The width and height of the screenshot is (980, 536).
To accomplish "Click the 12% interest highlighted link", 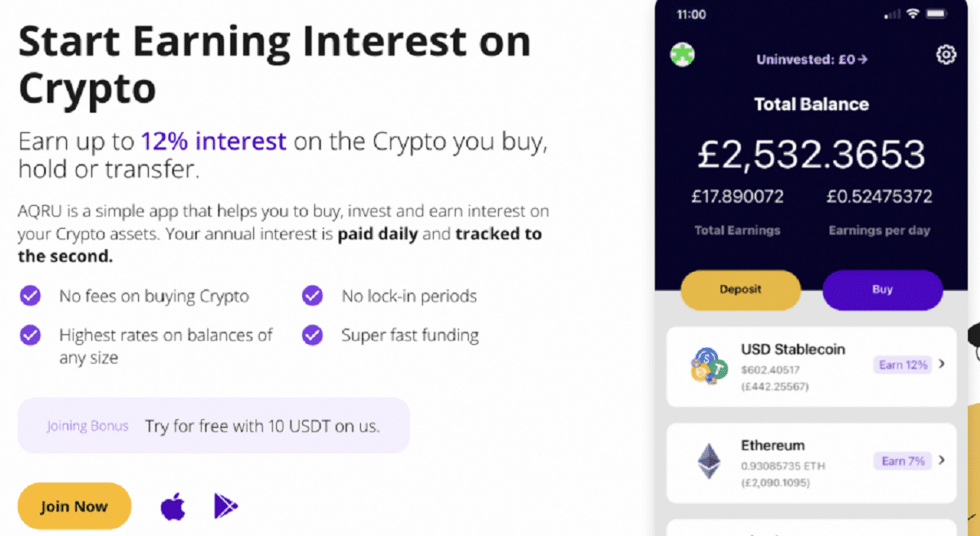I will point(213,141).
